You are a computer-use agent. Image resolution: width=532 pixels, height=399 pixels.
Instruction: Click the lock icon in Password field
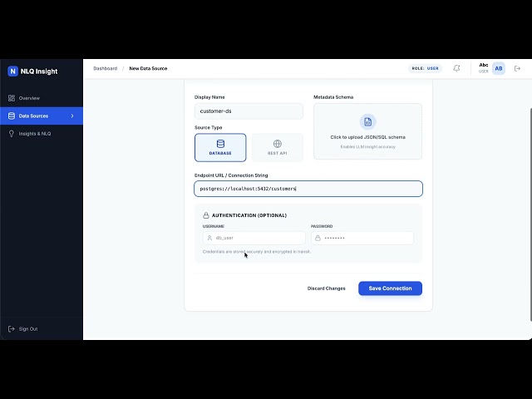(318, 238)
